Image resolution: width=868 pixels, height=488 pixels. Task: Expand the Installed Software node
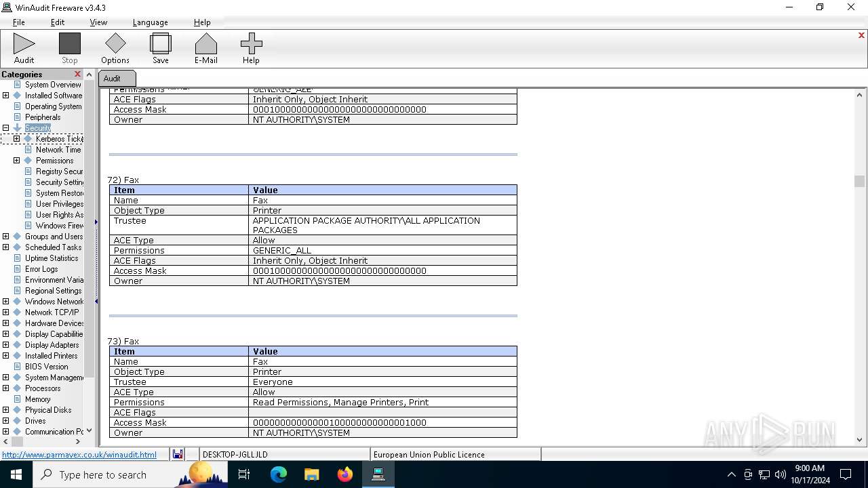click(x=6, y=96)
